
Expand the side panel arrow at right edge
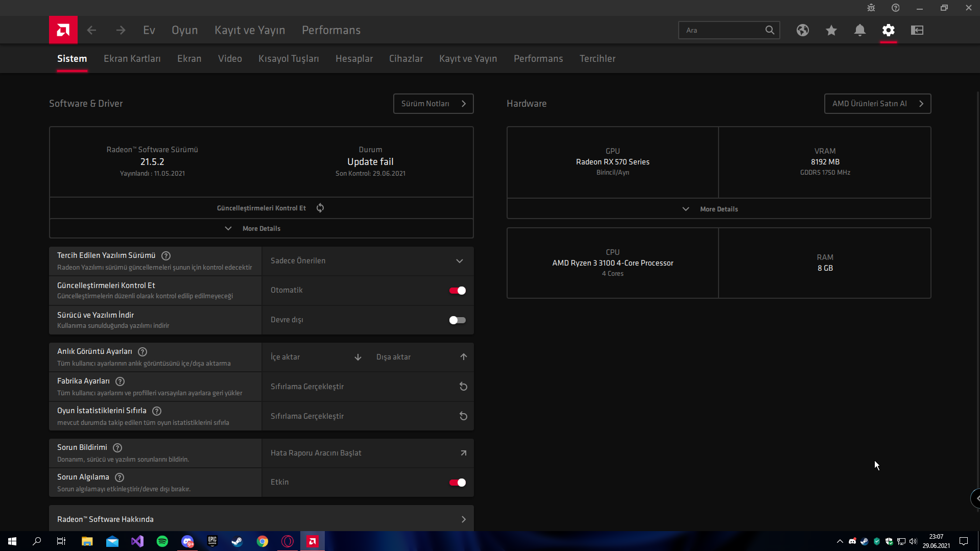(x=976, y=498)
